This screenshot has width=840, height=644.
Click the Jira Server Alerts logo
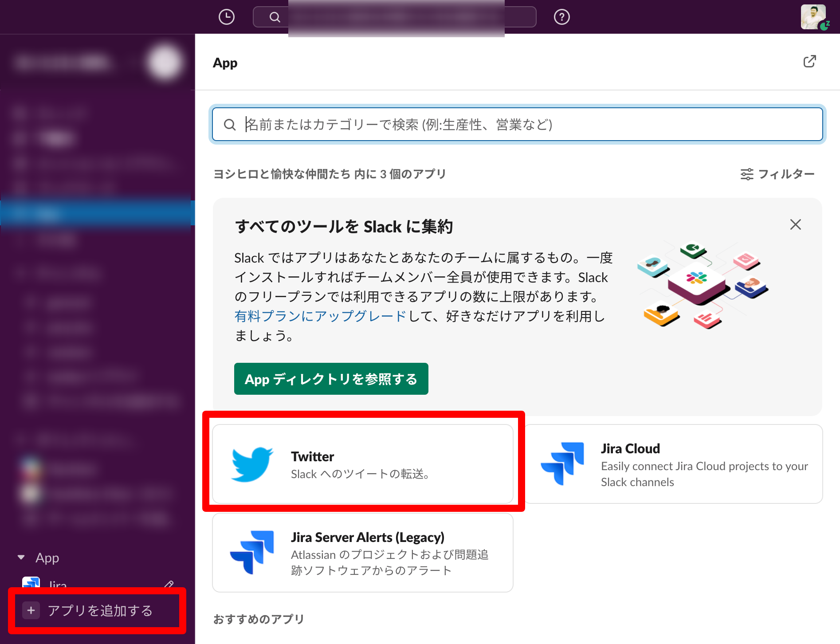pyautogui.click(x=252, y=553)
